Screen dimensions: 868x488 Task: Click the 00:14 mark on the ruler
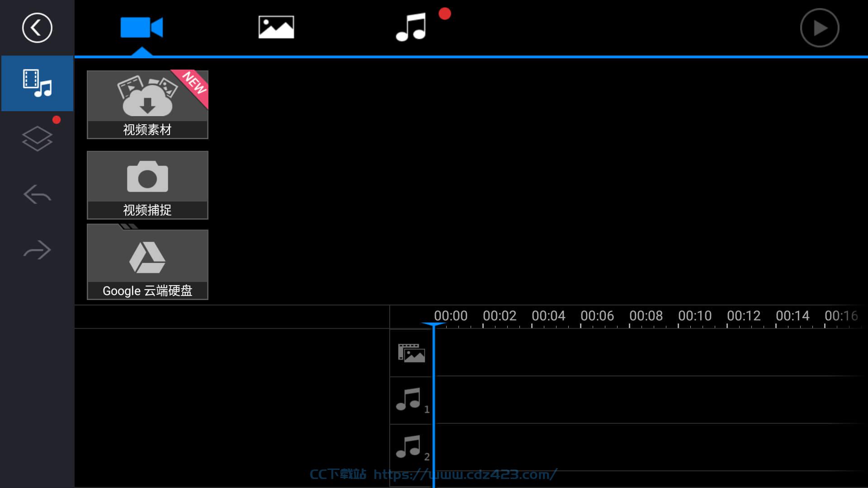pos(793,315)
